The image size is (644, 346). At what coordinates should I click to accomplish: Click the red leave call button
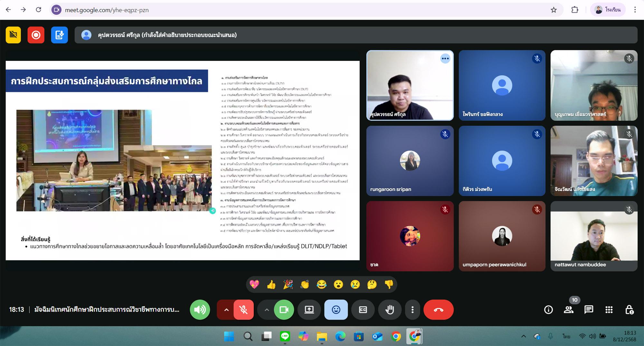coord(438,310)
